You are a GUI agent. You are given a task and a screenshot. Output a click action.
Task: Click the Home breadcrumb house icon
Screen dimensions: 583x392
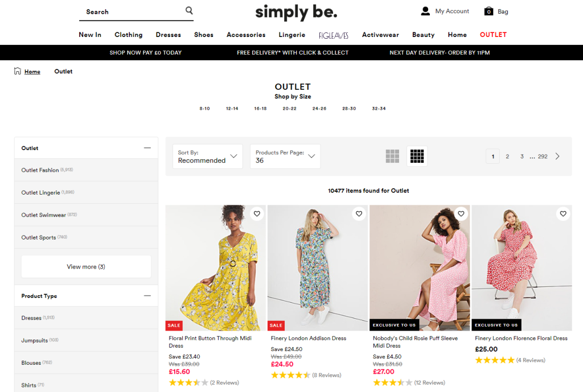tap(18, 71)
